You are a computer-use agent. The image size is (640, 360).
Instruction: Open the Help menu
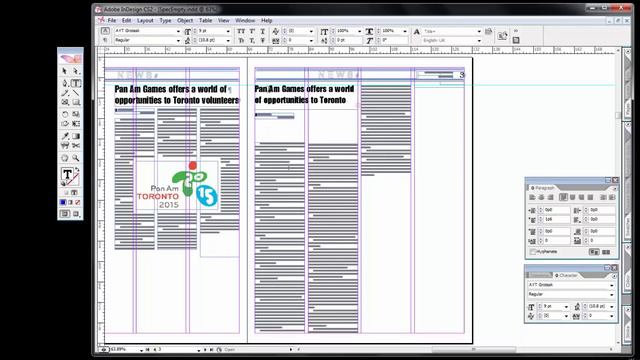[x=267, y=20]
